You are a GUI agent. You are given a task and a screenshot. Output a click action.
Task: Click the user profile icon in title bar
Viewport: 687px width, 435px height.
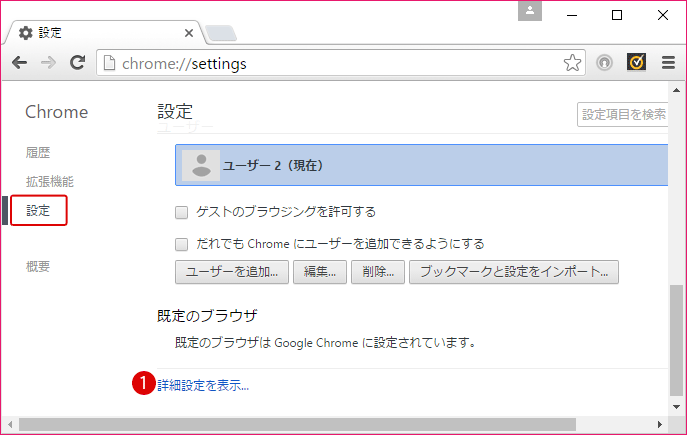[x=530, y=11]
